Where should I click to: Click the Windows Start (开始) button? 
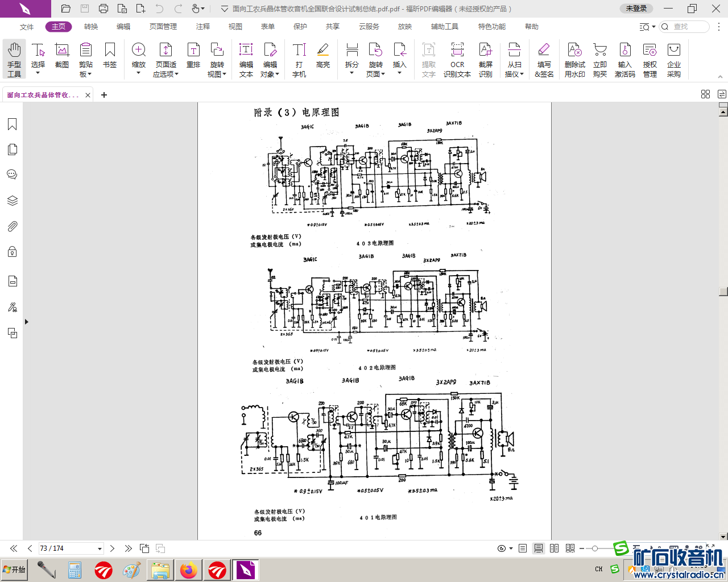pyautogui.click(x=14, y=569)
